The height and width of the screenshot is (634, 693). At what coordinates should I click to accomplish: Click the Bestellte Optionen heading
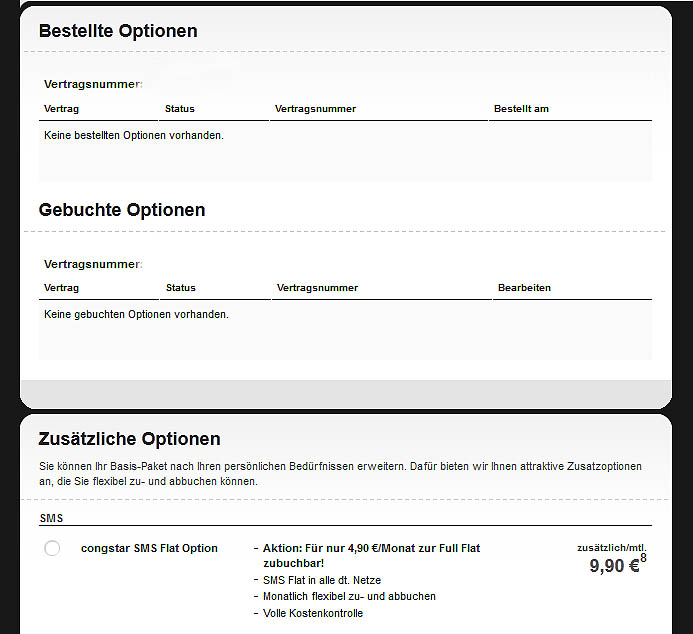tap(118, 31)
